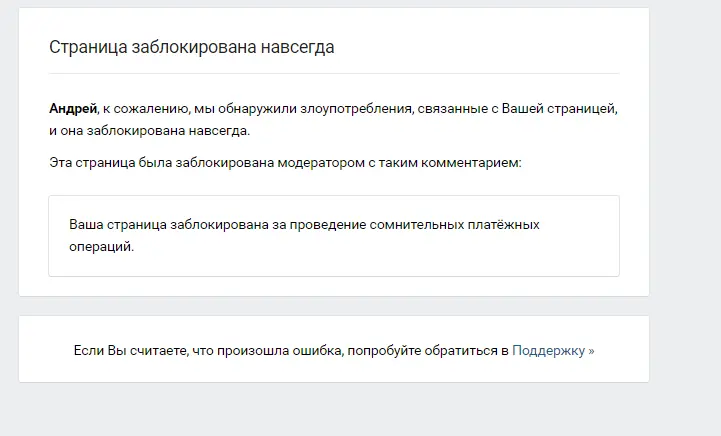
Task: Click the divider line under the heading
Action: pos(334,73)
